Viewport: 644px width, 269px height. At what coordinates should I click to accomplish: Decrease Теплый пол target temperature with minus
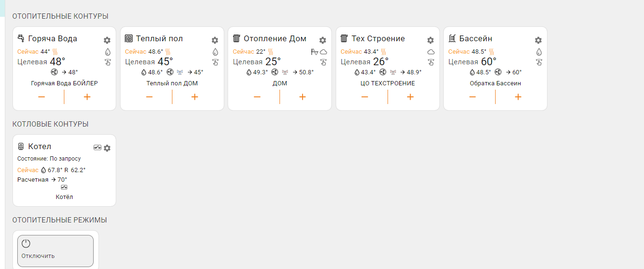coord(149,97)
